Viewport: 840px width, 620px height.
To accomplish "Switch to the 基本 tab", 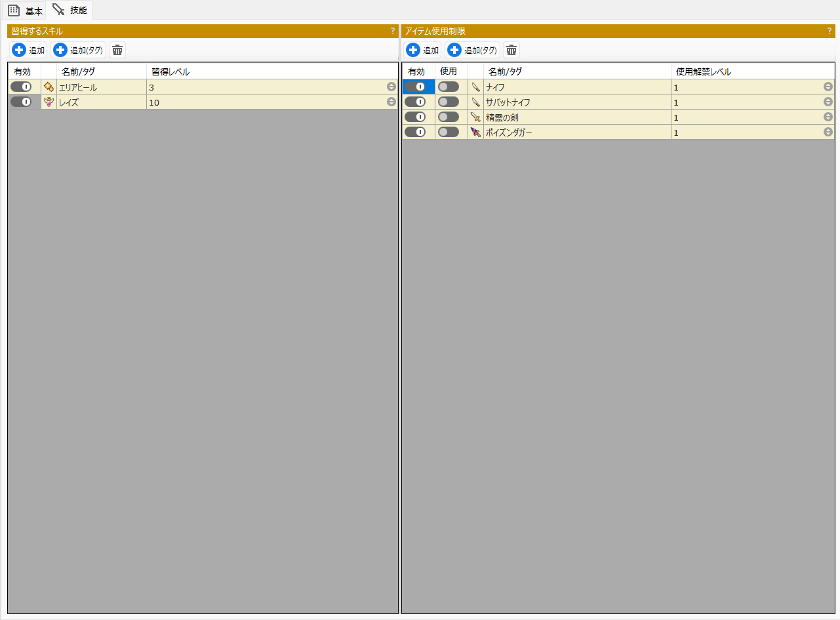I will coord(26,10).
